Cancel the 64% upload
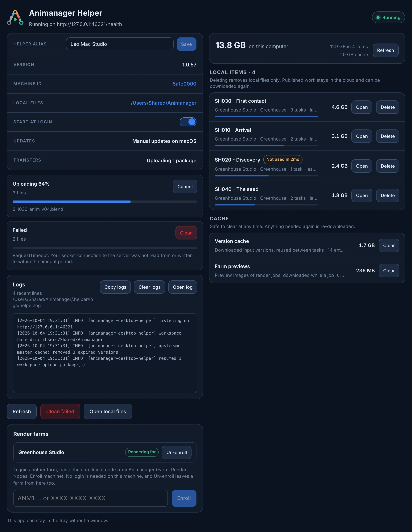Screen dimensions: 412x532 (185, 187)
